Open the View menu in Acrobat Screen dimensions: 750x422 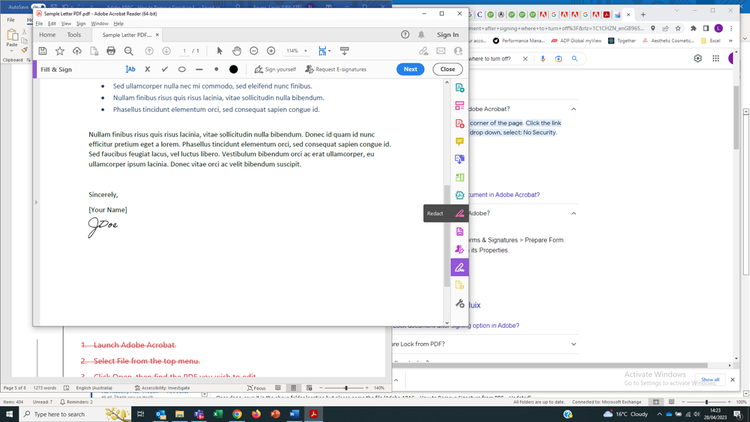pos(66,23)
